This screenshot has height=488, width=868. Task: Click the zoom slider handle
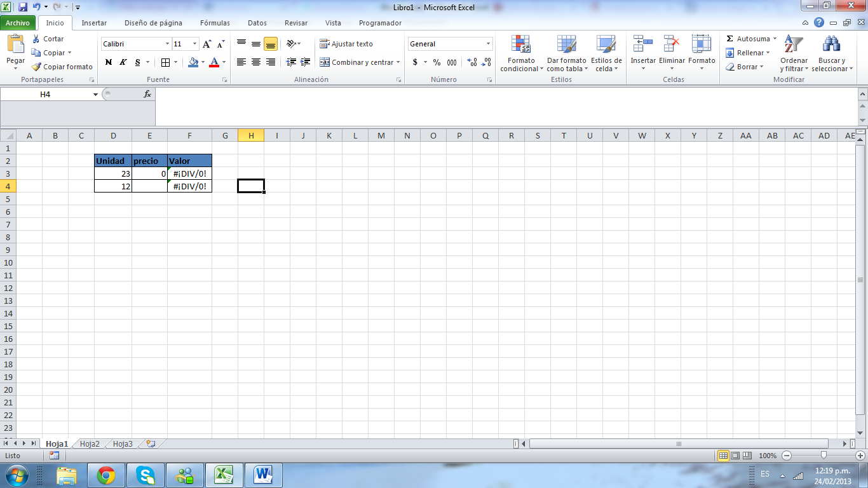(x=824, y=456)
